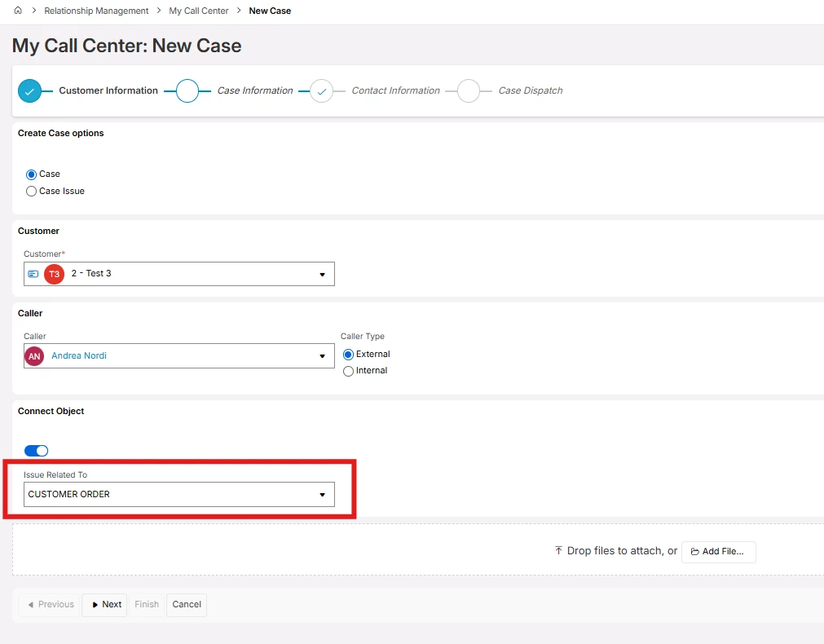Expand the Customer dropdown arrow
This screenshot has width=824, height=644.
322,275
